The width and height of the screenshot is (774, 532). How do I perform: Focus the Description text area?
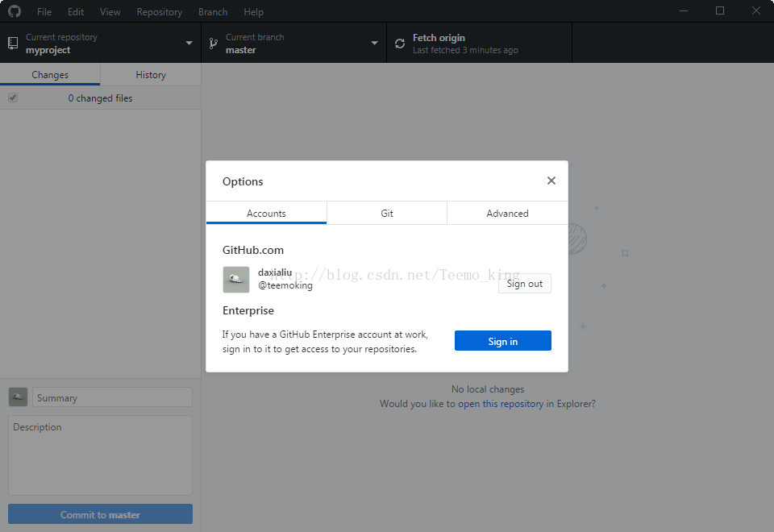pos(100,455)
